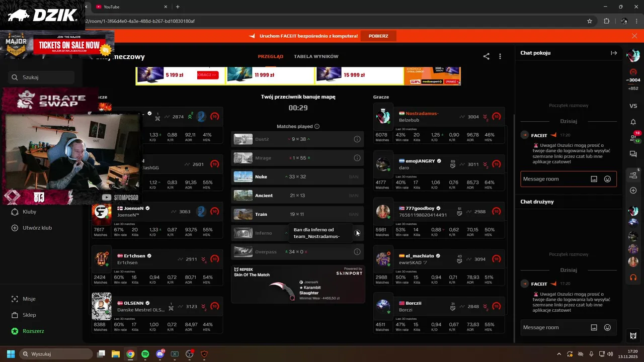
Task: Open browser extensions puzzle icon
Action: [x=606, y=21]
